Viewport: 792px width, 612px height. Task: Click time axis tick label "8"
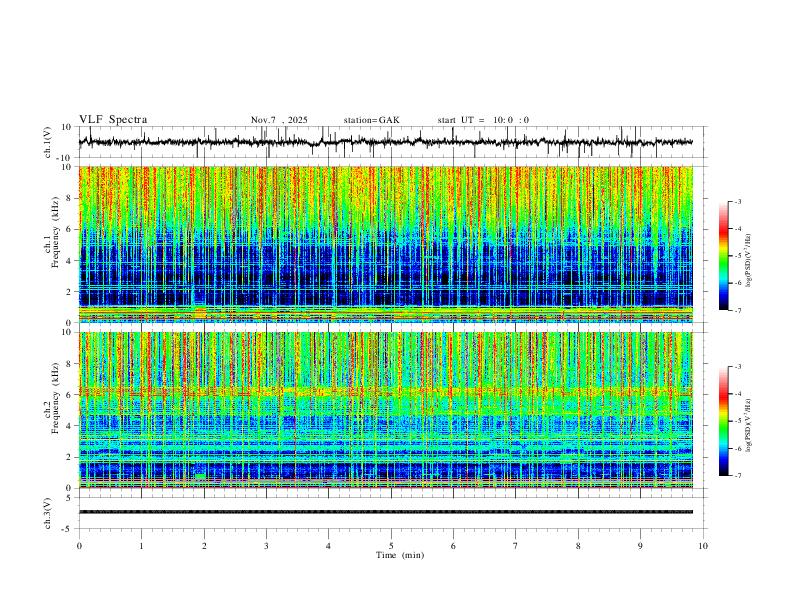tap(578, 546)
